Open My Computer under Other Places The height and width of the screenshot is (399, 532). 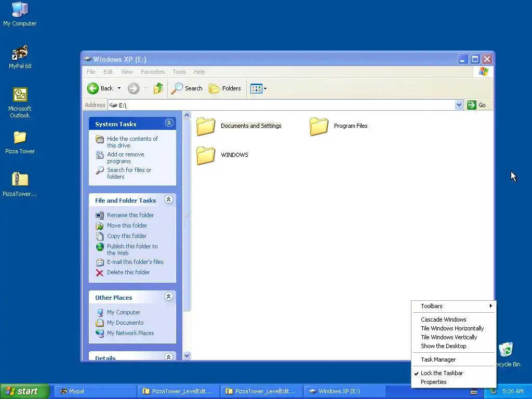[x=124, y=312]
